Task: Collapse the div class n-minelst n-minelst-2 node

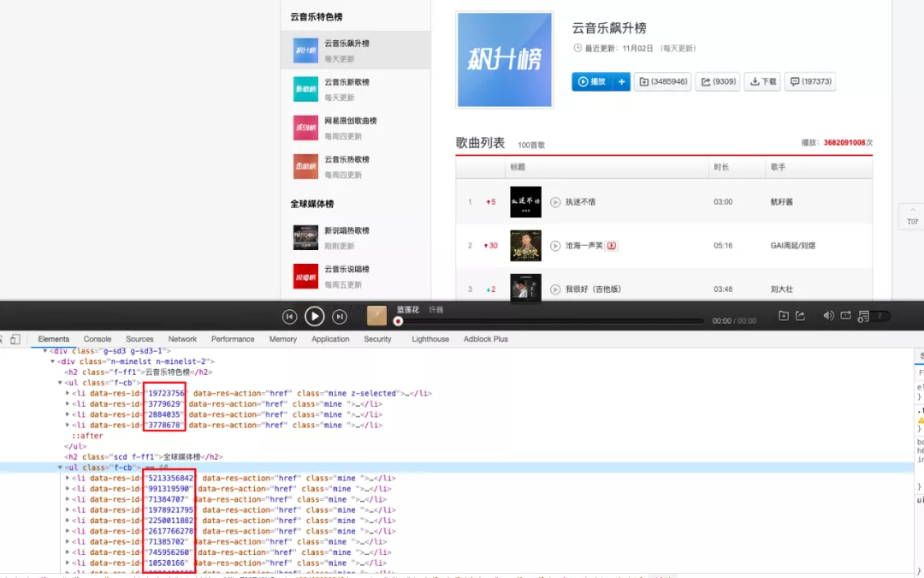Action: tap(52, 361)
